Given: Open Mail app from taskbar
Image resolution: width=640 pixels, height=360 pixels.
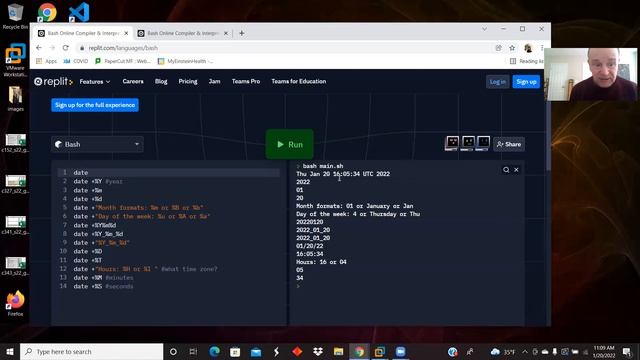Looking at the screenshot, I should pyautogui.click(x=256, y=351).
